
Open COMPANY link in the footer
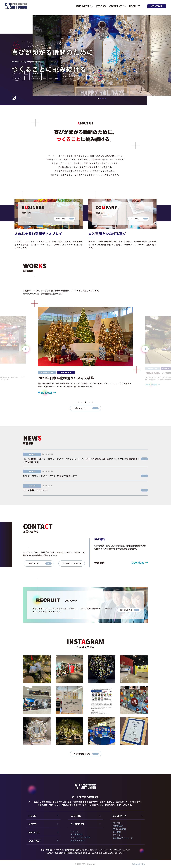[119, 816]
